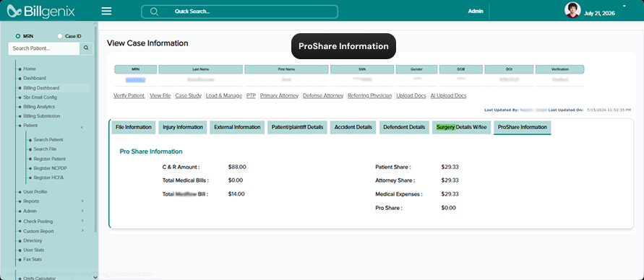Open the user avatar picture
The height and width of the screenshot is (280, 644).
572,10
